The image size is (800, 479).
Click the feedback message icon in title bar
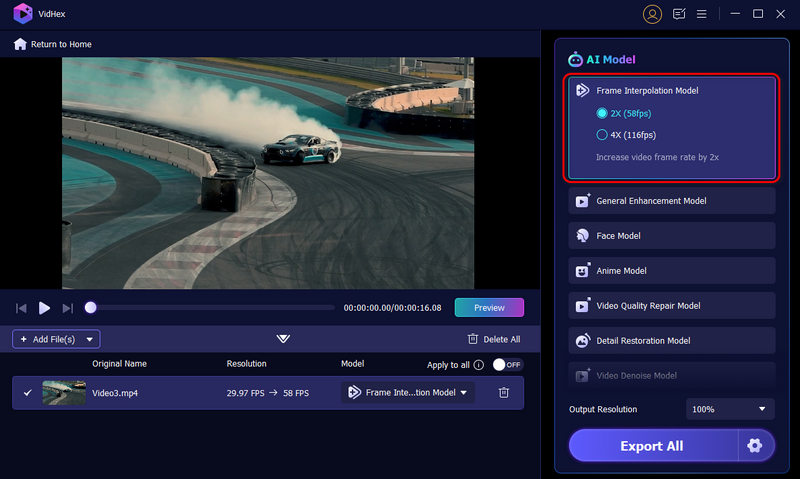tap(680, 14)
